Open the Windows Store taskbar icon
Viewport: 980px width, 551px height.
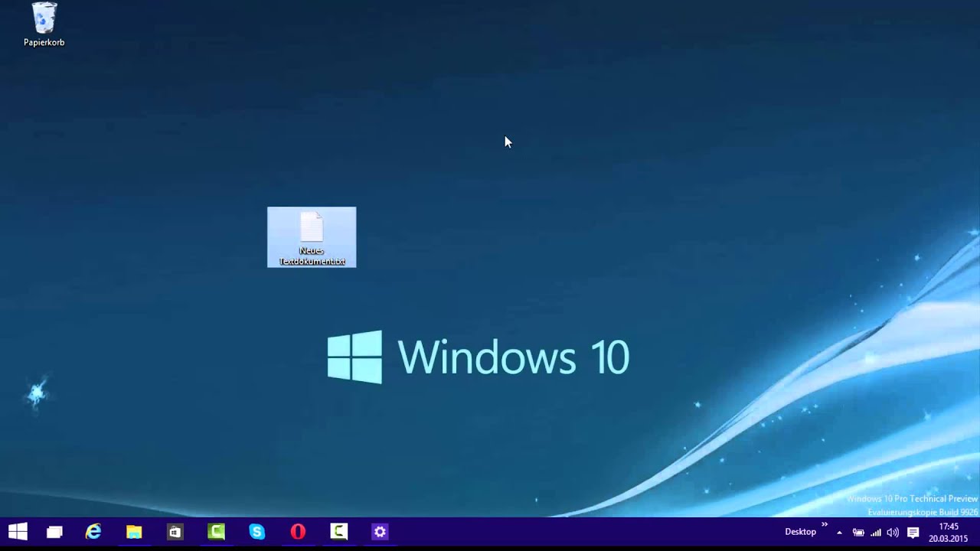[x=175, y=532]
